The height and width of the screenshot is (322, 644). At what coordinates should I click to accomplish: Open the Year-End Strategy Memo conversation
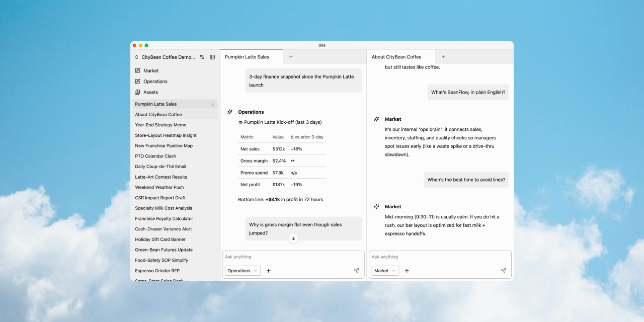(160, 125)
